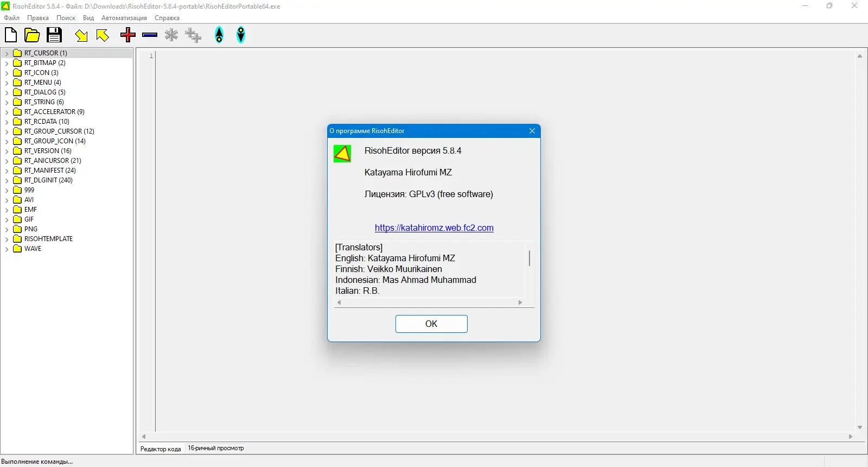Viewport: 868px width, 467px height.
Task: Click the RT_DIALOG (5) folder icon
Action: pyautogui.click(x=17, y=92)
